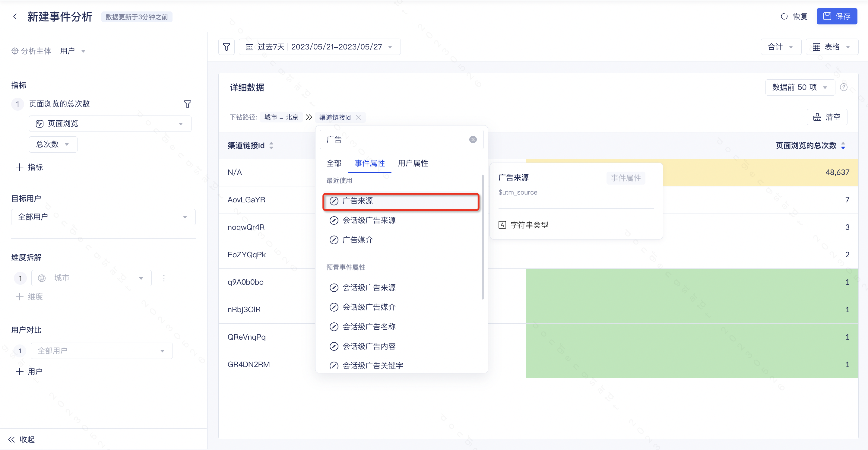Clear drill-down with 清空 button

(827, 117)
